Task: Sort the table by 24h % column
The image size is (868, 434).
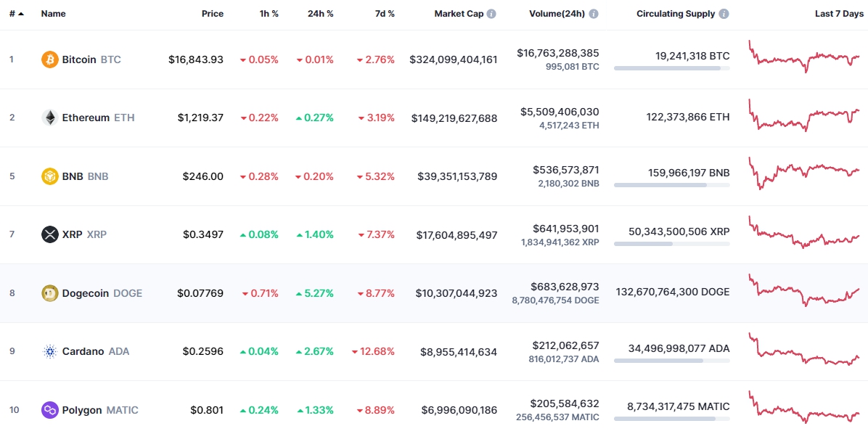Action: click(x=321, y=14)
